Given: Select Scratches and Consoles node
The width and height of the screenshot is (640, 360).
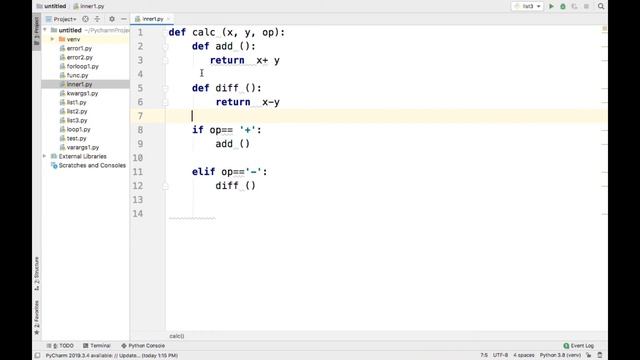Looking at the screenshot, I should pos(92,165).
